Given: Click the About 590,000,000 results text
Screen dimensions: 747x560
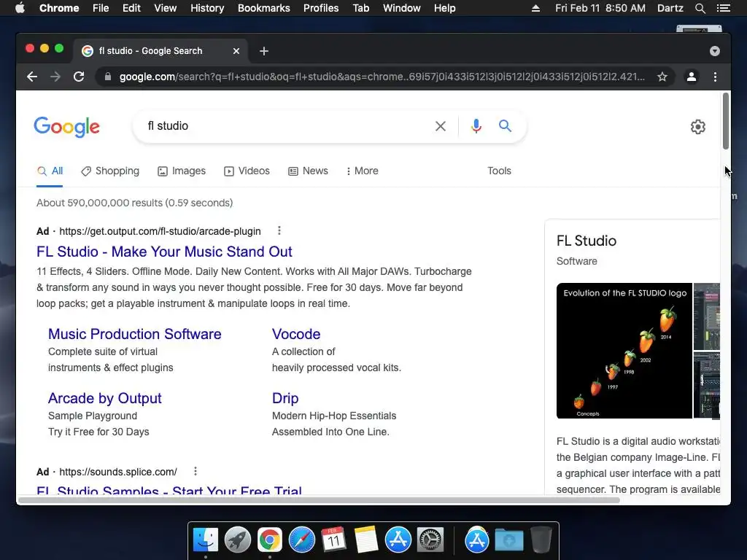Looking at the screenshot, I should (x=135, y=203).
